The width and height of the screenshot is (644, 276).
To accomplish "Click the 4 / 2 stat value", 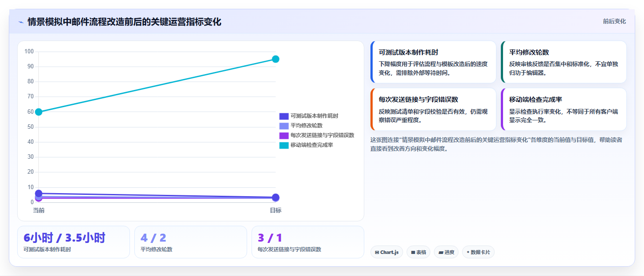I will pos(153,238).
